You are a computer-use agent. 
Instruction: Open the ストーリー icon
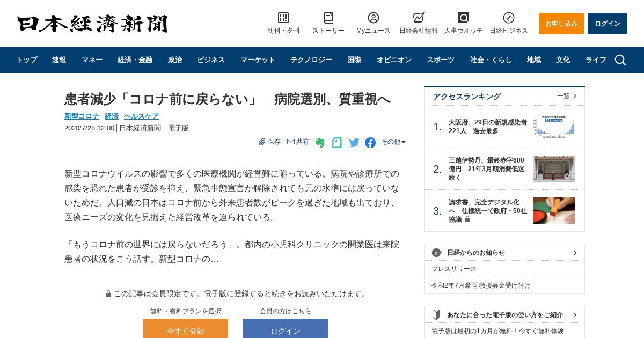coord(328,18)
